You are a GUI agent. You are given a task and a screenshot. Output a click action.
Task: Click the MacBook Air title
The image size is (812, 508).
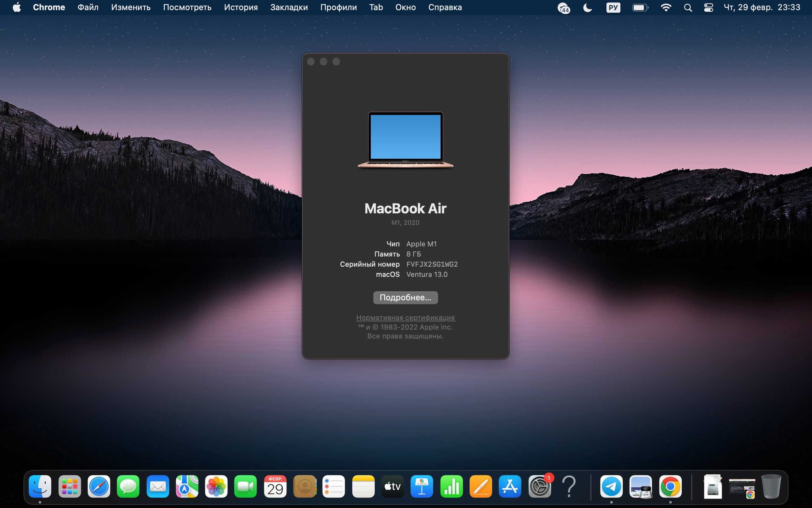[x=405, y=208]
